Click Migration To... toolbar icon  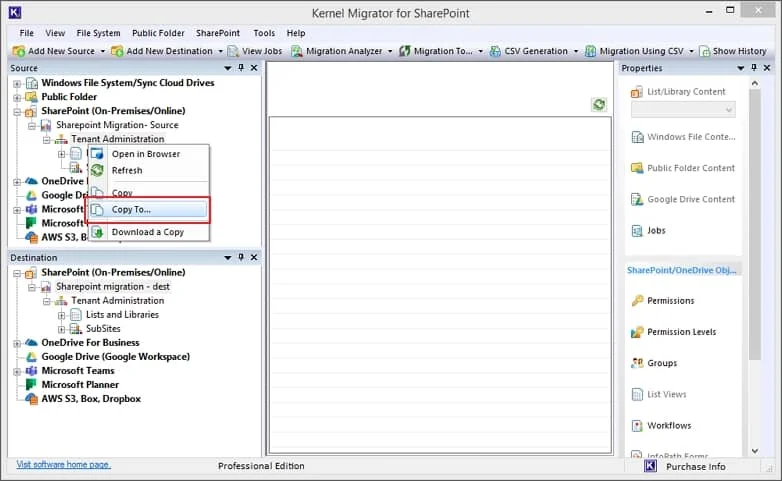click(404, 51)
